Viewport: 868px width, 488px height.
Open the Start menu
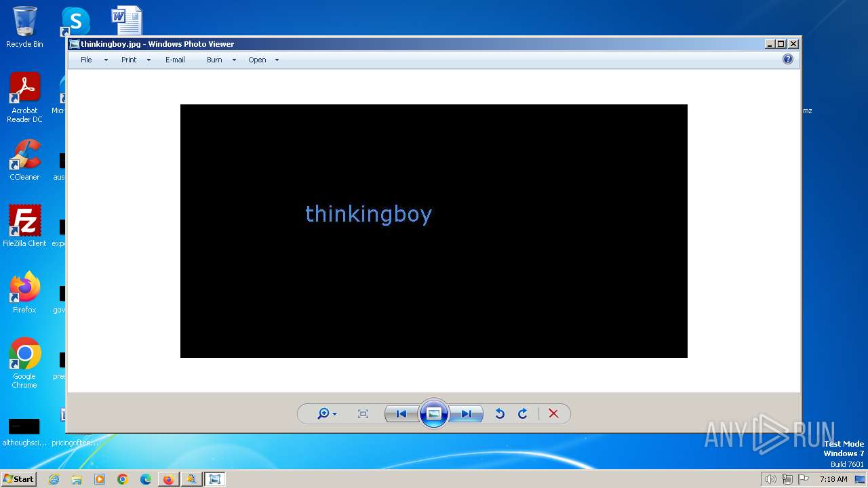(x=19, y=479)
